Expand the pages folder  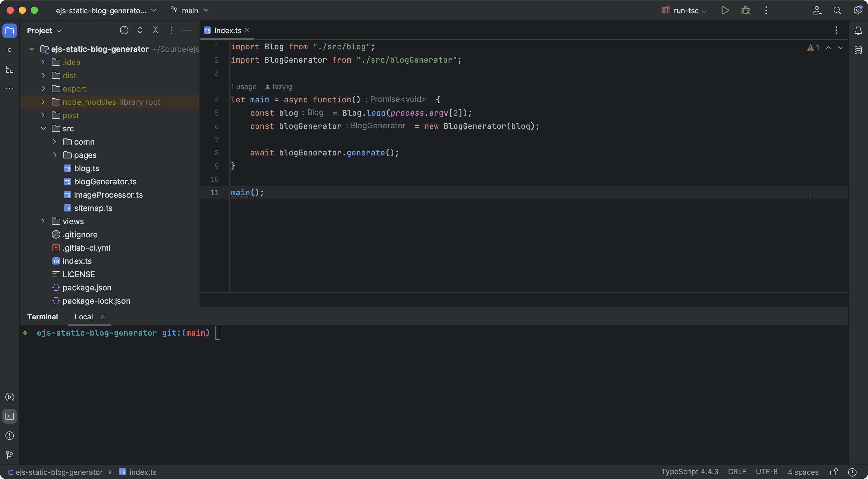(55, 155)
